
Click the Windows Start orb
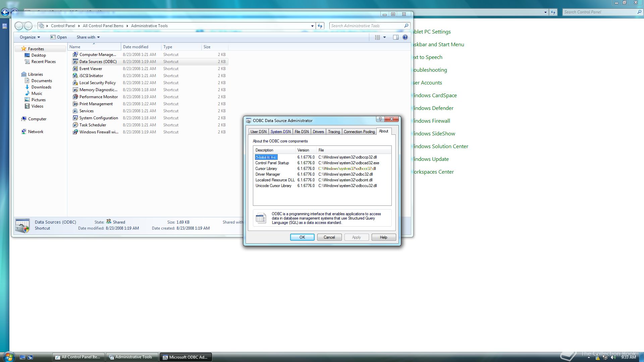coord(9,357)
